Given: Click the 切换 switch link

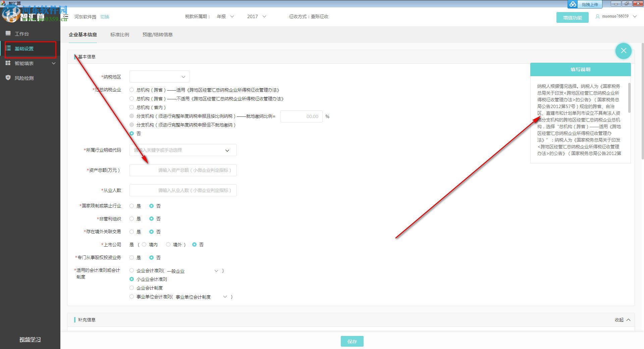Looking at the screenshot, I should point(104,16).
